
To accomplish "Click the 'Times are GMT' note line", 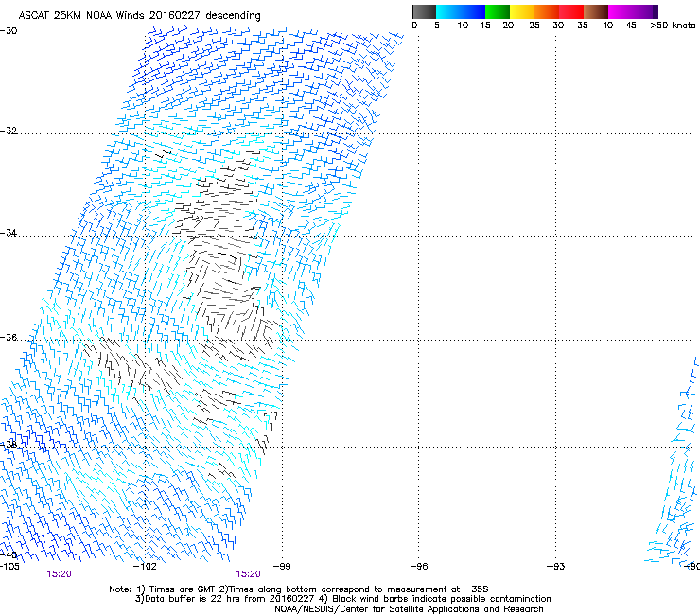I will pyautogui.click(x=299, y=589).
